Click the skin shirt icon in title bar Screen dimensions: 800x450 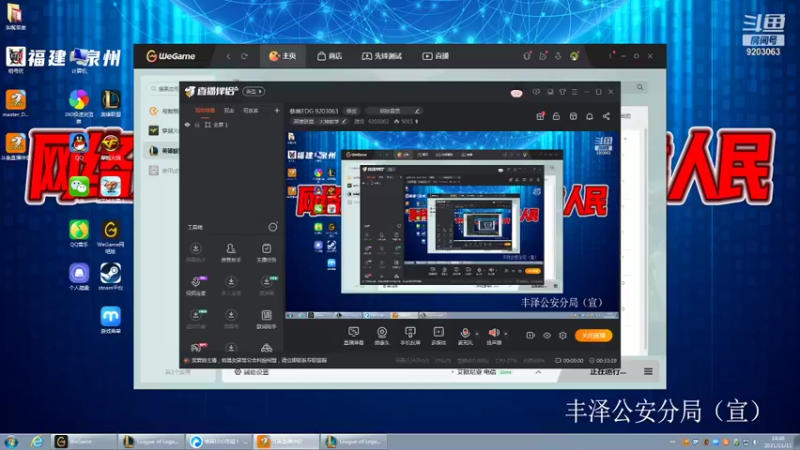pos(562,92)
